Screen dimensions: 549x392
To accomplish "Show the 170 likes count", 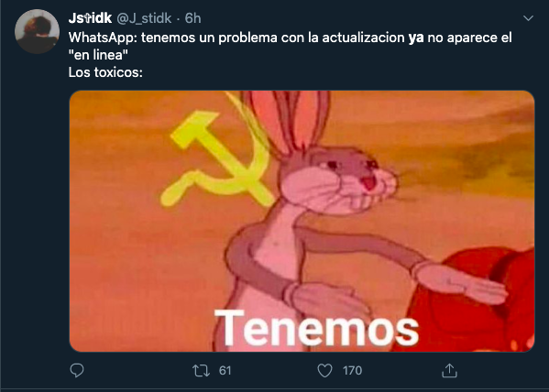I will (352, 371).
